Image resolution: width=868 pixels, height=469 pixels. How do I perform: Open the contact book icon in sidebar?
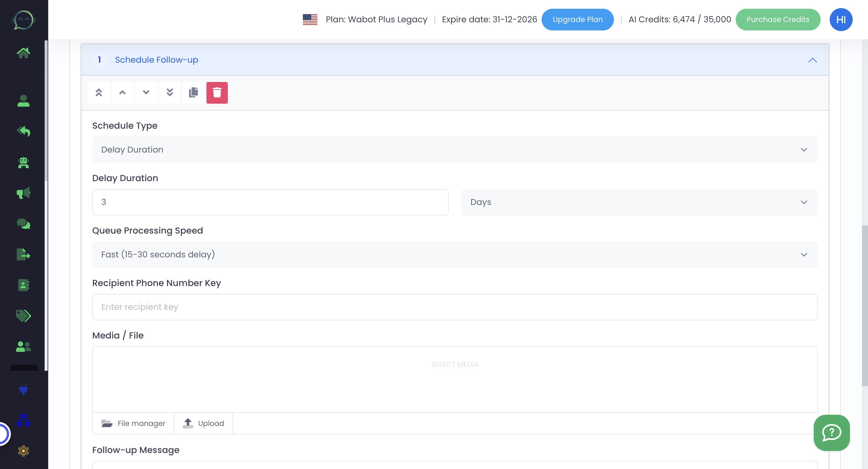pos(23,285)
